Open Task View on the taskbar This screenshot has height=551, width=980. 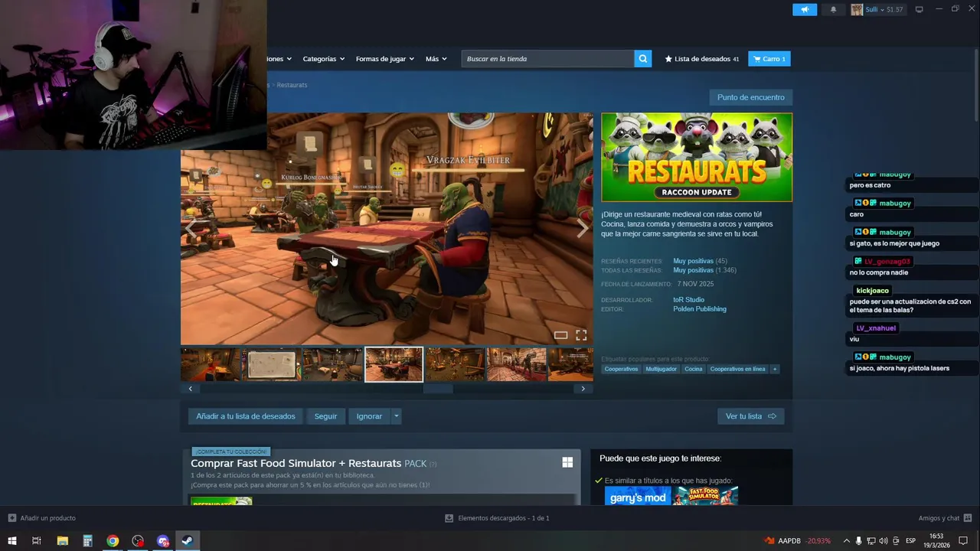pos(36,541)
